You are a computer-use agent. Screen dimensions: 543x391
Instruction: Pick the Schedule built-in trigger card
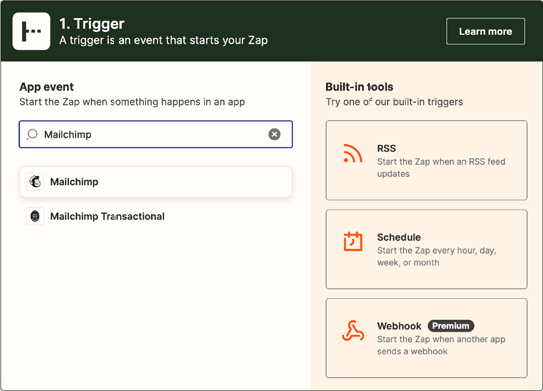point(427,249)
